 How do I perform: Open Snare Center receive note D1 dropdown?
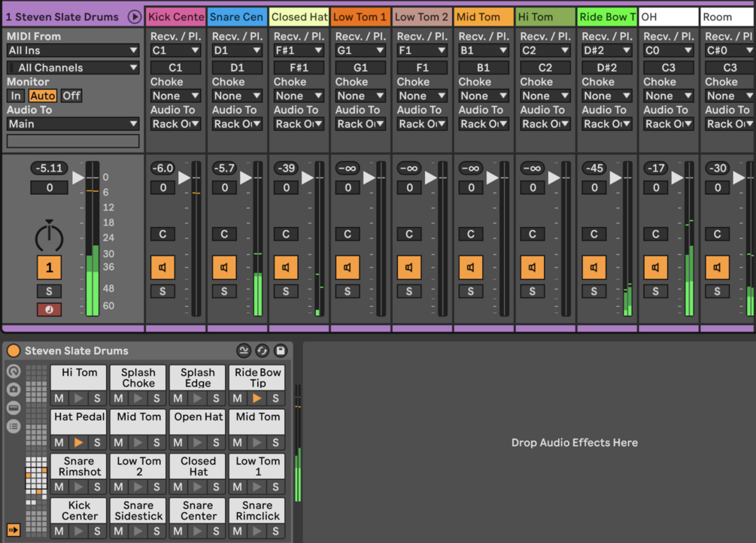pyautogui.click(x=237, y=50)
